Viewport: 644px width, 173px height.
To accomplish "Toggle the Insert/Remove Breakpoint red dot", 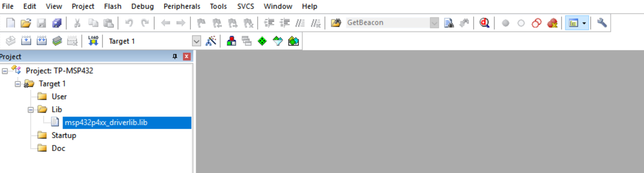I will [x=506, y=23].
